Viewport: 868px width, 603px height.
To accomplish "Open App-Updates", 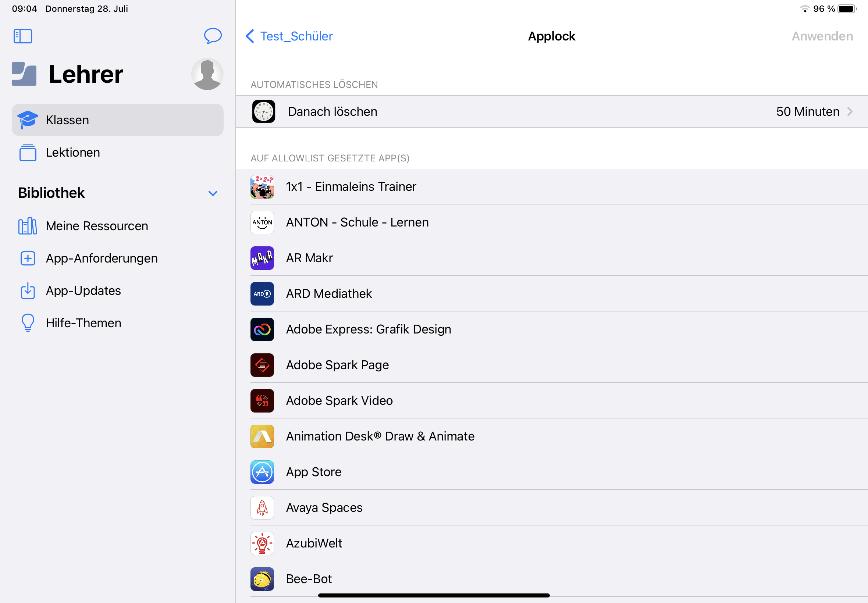I will pos(118,290).
